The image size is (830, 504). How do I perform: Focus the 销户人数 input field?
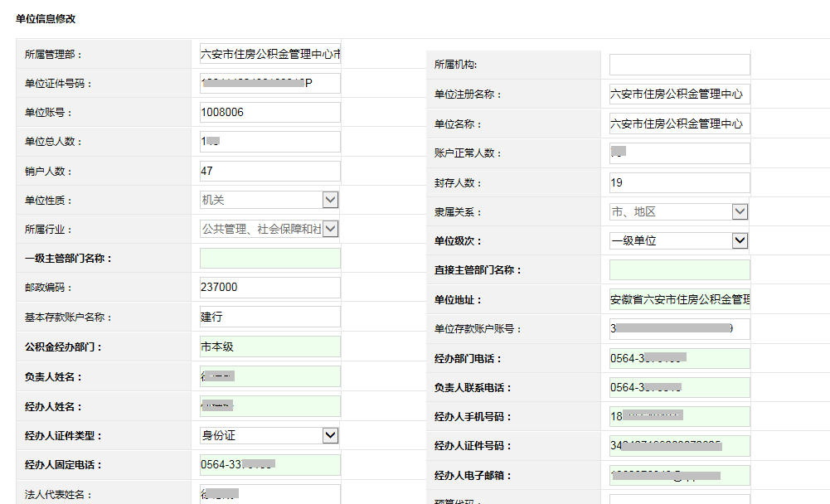pyautogui.click(x=269, y=171)
